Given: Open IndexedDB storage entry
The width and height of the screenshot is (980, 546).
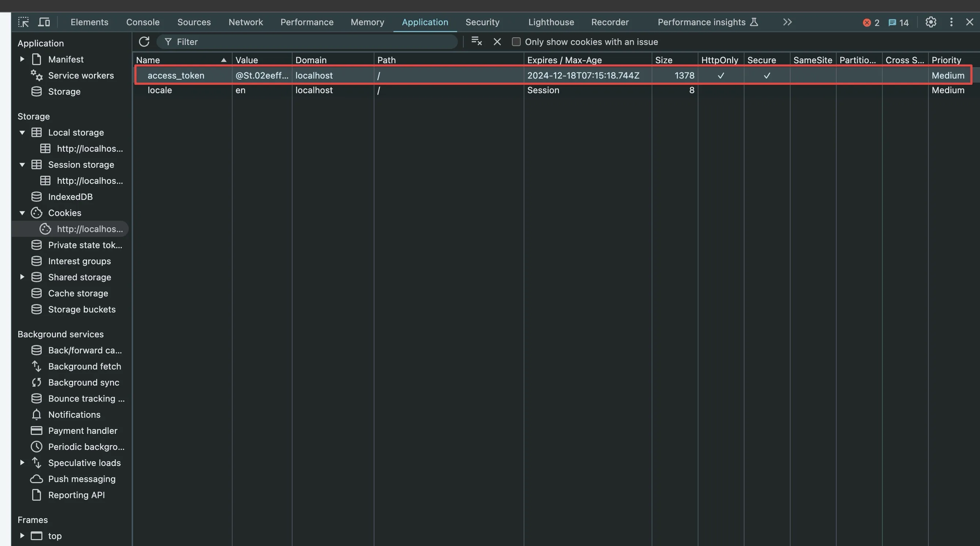Looking at the screenshot, I should 70,197.
